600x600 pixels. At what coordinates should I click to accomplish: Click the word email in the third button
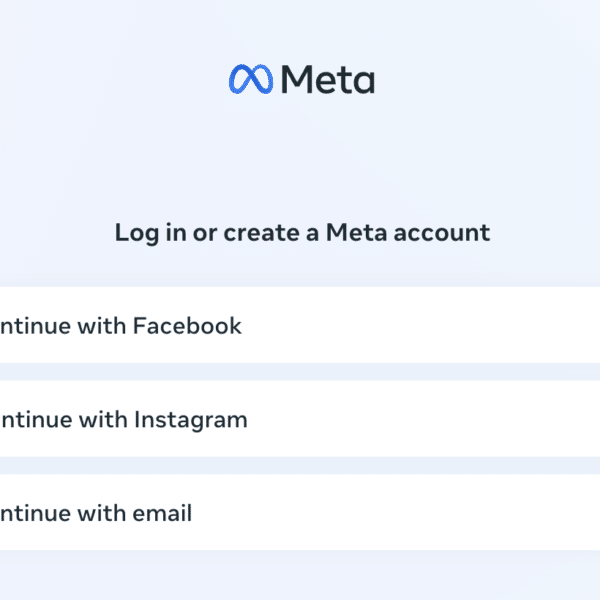point(162,513)
